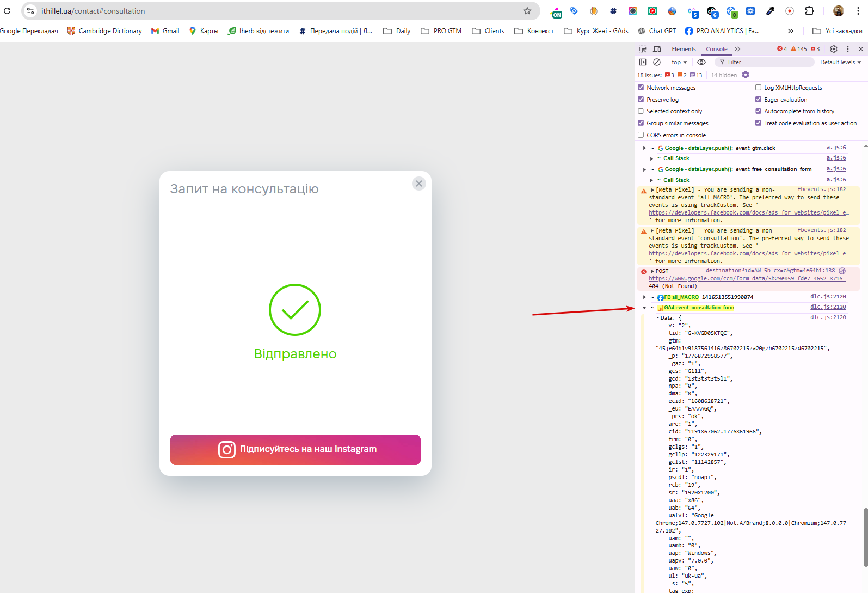Activate DevTools inspect element picker
The width and height of the screenshot is (868, 593).
pos(643,49)
